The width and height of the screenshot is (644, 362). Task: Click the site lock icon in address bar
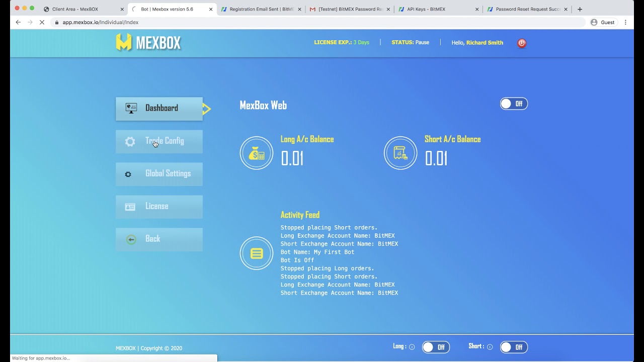[x=57, y=23]
